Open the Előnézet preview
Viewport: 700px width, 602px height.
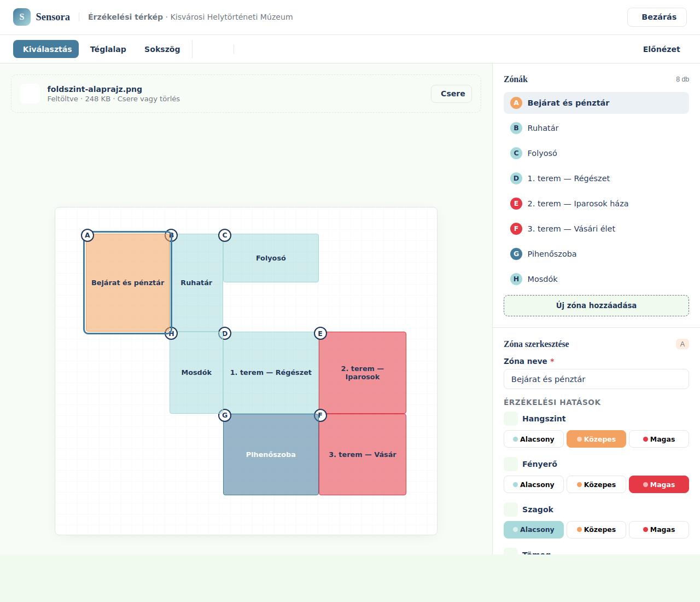[x=661, y=49]
